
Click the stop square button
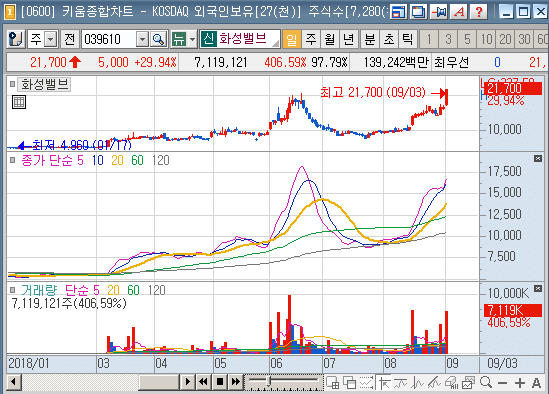pyautogui.click(x=220, y=381)
